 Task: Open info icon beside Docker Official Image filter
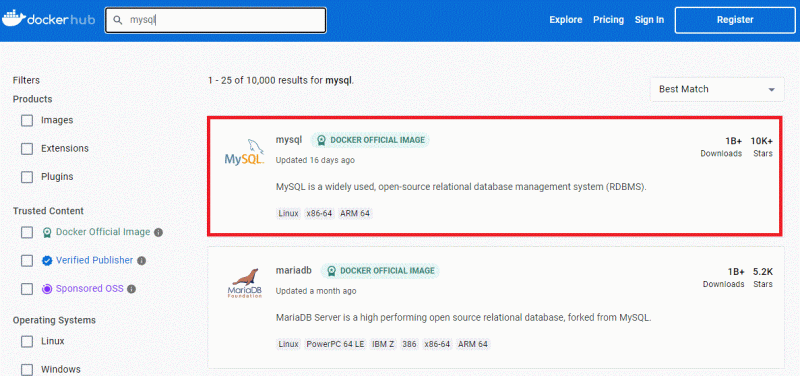click(x=158, y=233)
